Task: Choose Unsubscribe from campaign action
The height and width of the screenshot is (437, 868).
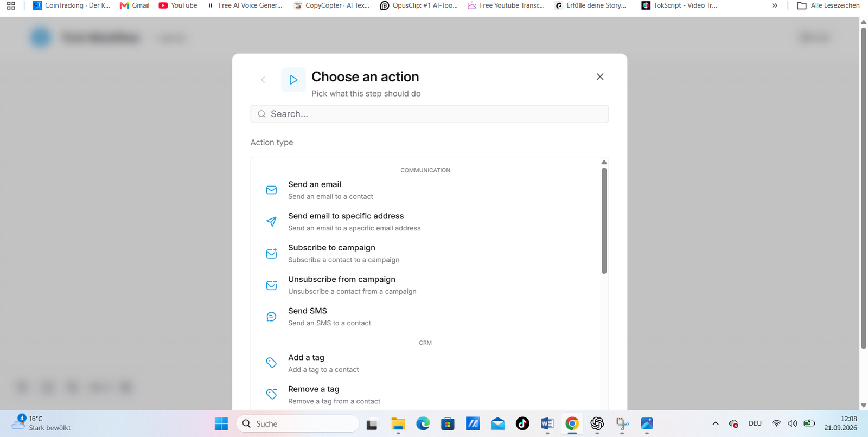Action: (x=426, y=285)
